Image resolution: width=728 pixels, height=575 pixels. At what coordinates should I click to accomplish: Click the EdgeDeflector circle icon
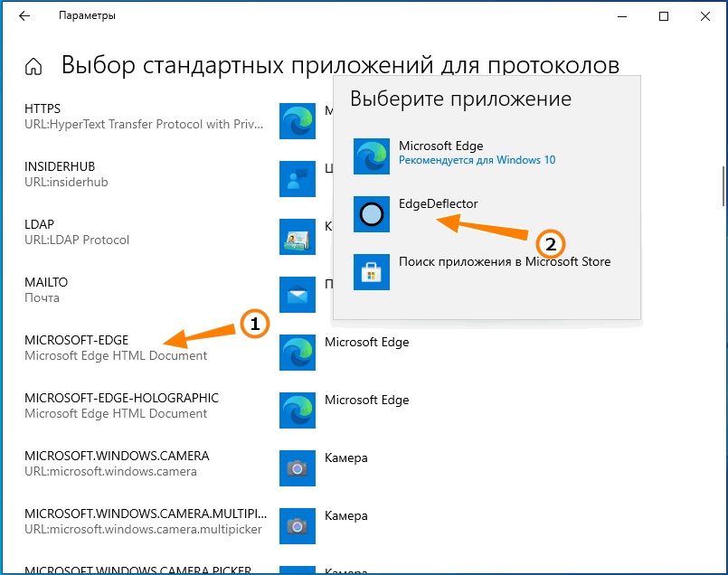(x=372, y=214)
